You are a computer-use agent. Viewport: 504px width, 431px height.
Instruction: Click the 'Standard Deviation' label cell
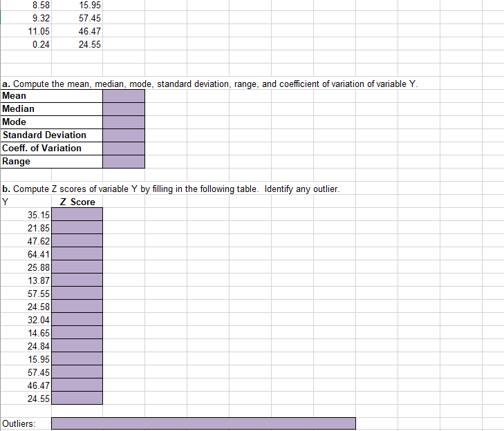pyautogui.click(x=51, y=135)
